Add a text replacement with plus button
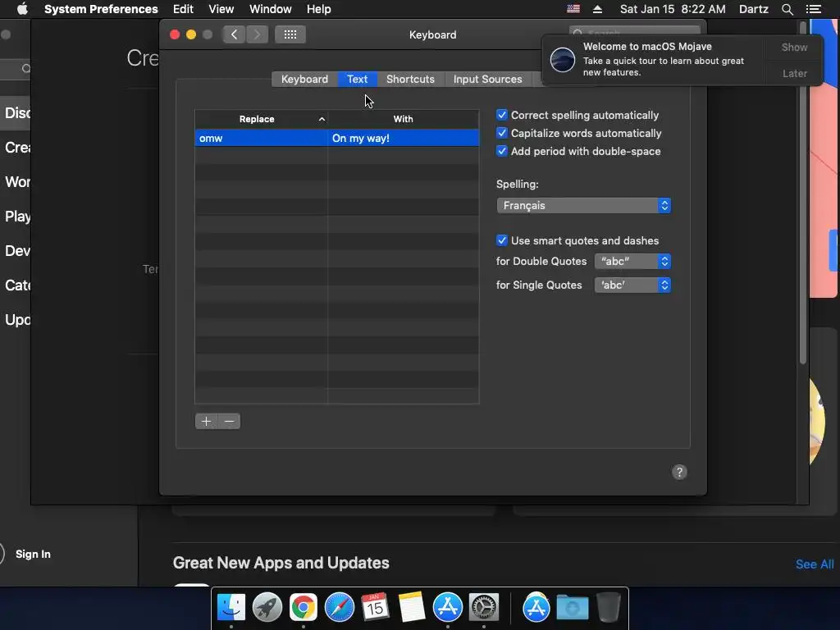This screenshot has width=840, height=630. [x=206, y=421]
